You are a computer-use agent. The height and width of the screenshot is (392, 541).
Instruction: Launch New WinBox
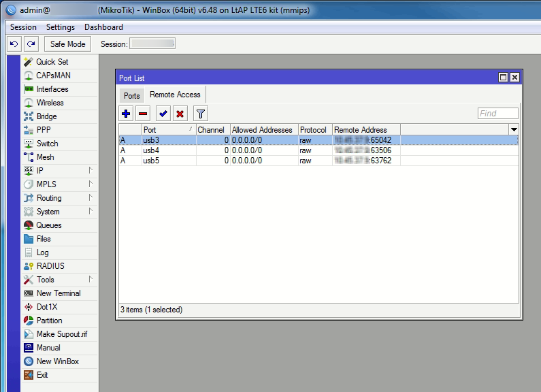point(59,361)
